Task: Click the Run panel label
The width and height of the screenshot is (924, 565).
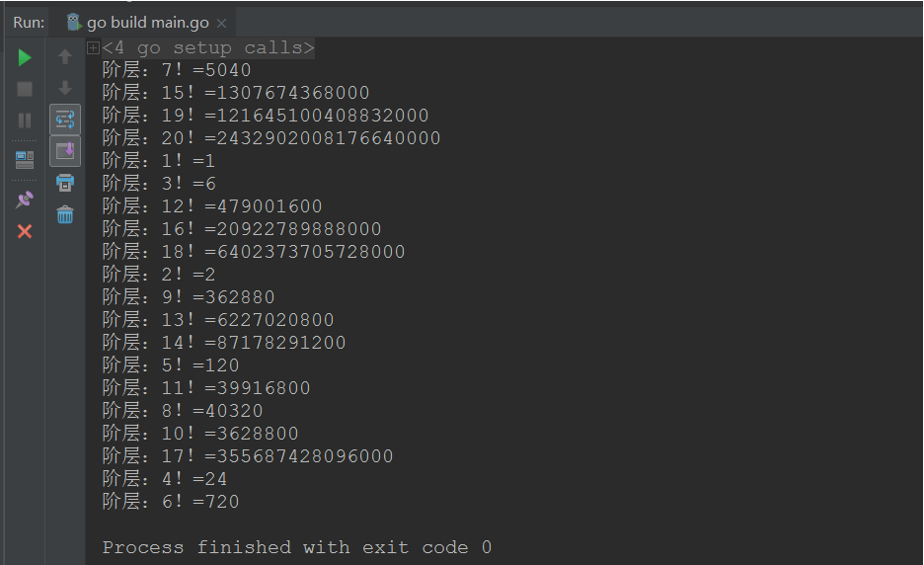Action: (x=29, y=23)
